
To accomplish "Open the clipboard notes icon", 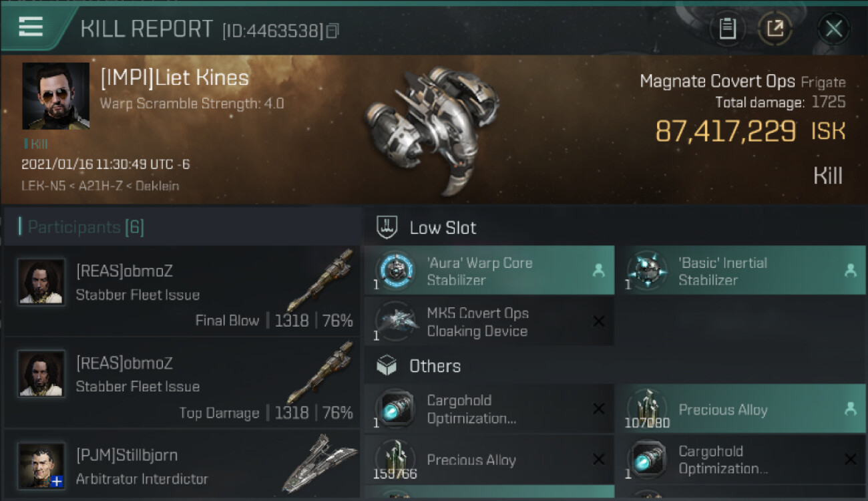I will pos(727,29).
